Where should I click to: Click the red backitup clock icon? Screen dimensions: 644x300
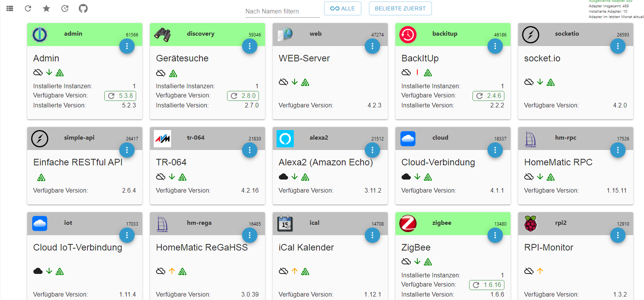point(408,35)
